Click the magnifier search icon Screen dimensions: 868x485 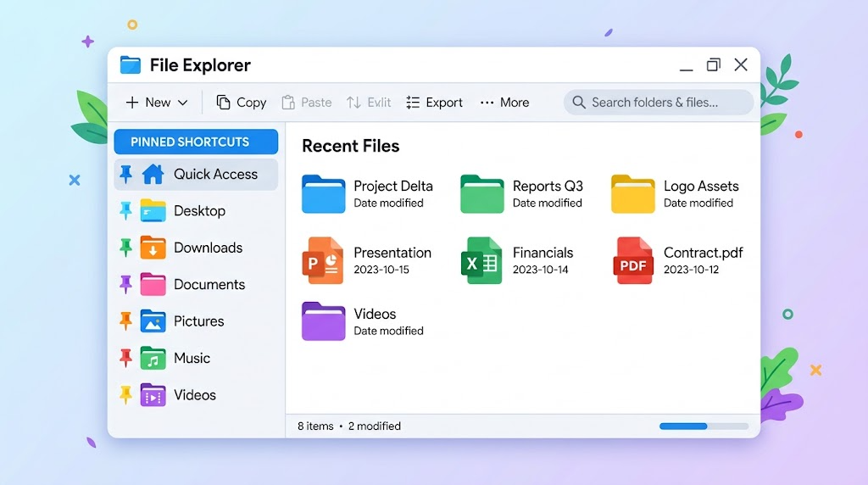[x=578, y=103]
